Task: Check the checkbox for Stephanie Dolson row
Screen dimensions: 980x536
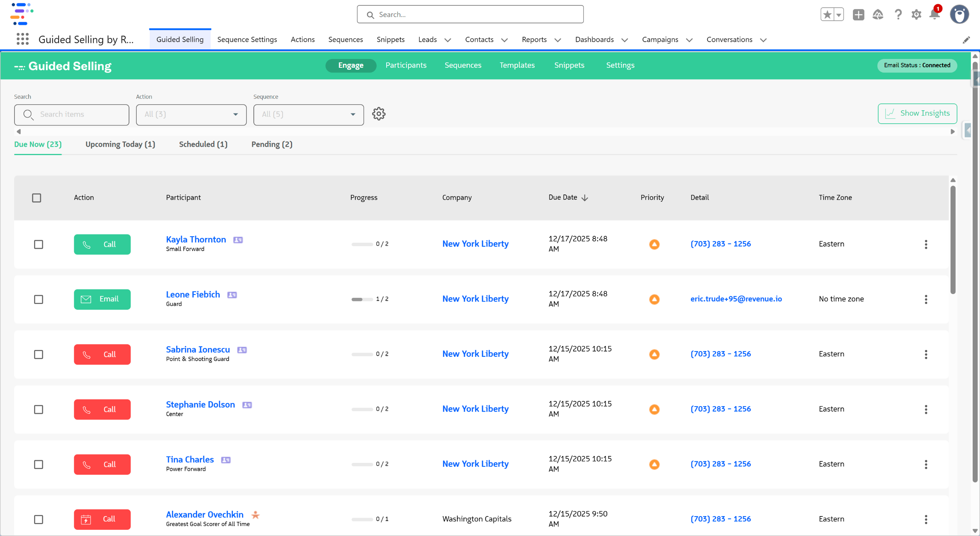Action: (x=38, y=409)
